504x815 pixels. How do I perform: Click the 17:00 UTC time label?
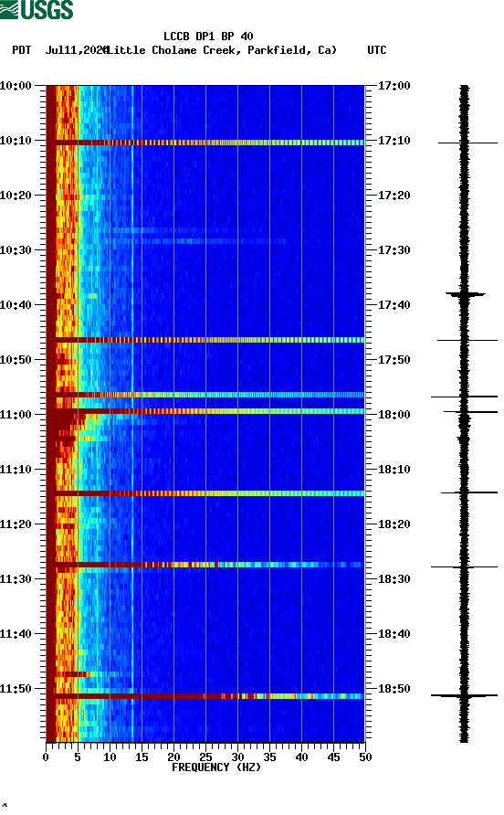pyautogui.click(x=394, y=86)
